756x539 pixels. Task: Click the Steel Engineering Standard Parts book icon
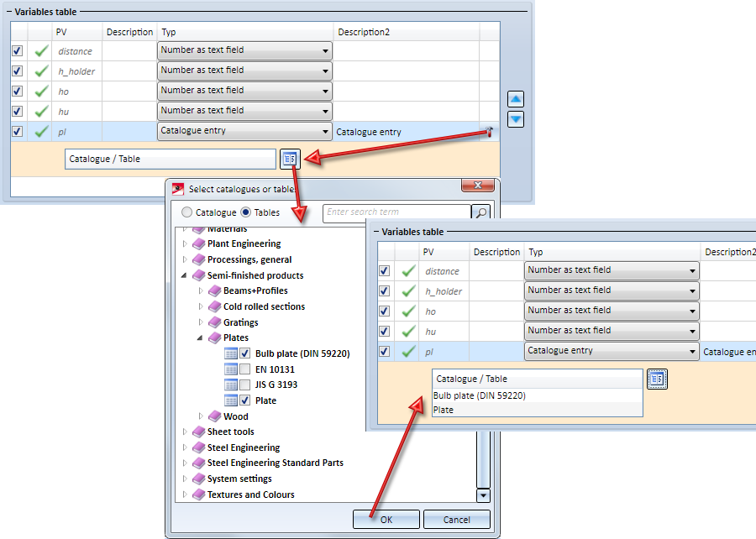(198, 463)
